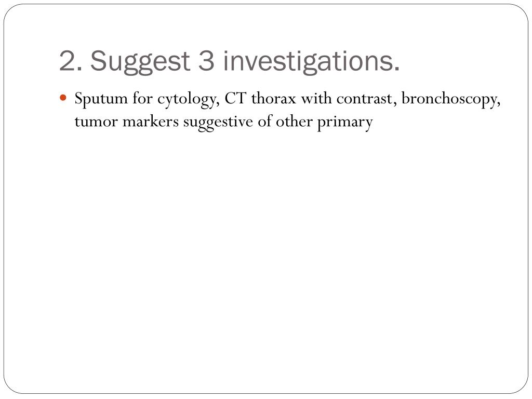Click the number '2.' in the title
The height and width of the screenshot is (399, 532).
71,61
